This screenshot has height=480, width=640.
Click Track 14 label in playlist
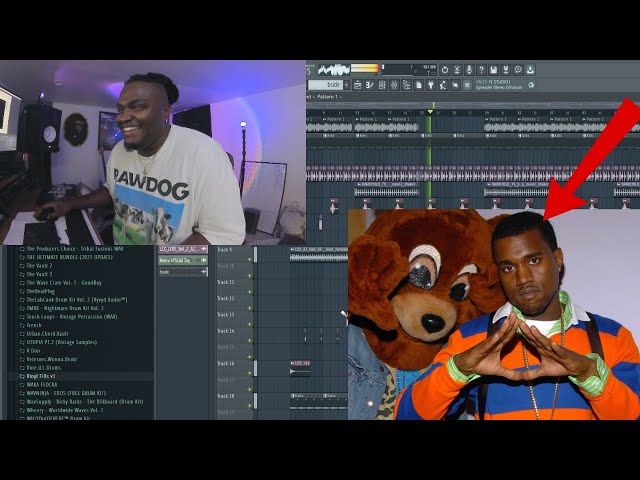coord(226,331)
